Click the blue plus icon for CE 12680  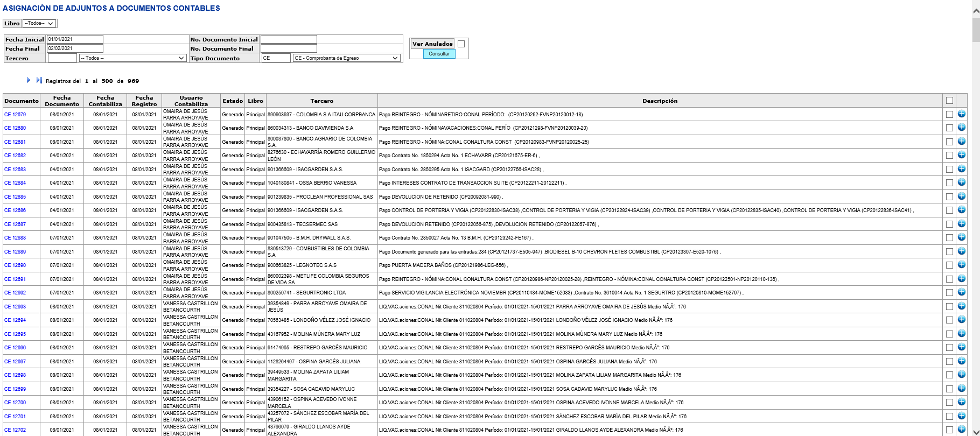[x=961, y=128]
